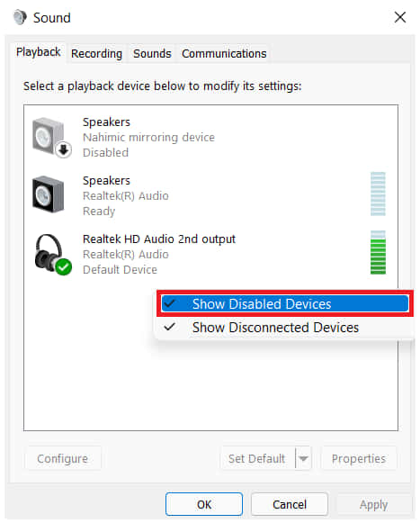Click the Properties button
Viewport: 420px width, 523px height.
point(359,458)
